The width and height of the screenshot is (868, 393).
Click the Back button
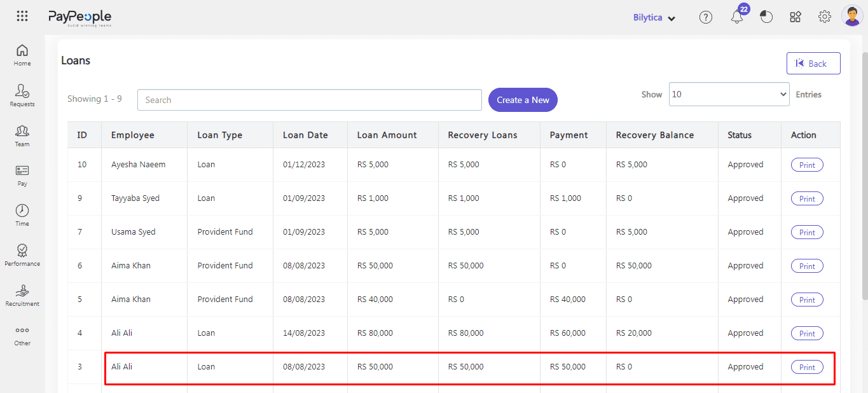tap(813, 64)
